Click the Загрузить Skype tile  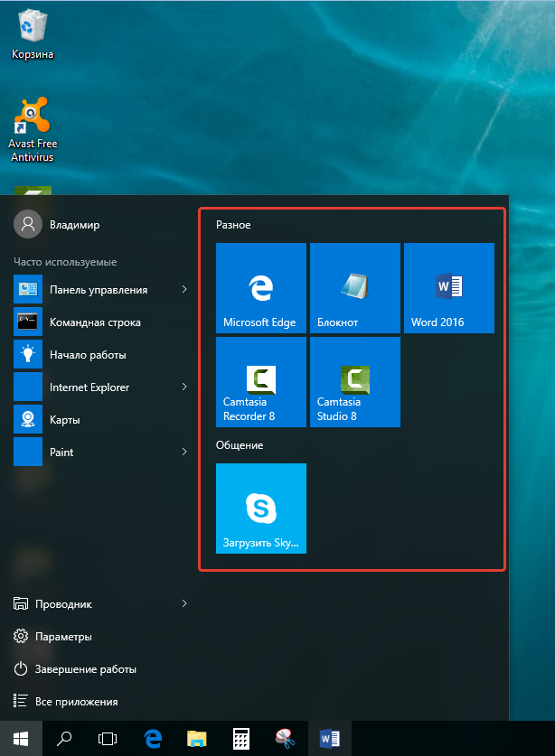pyautogui.click(x=261, y=509)
